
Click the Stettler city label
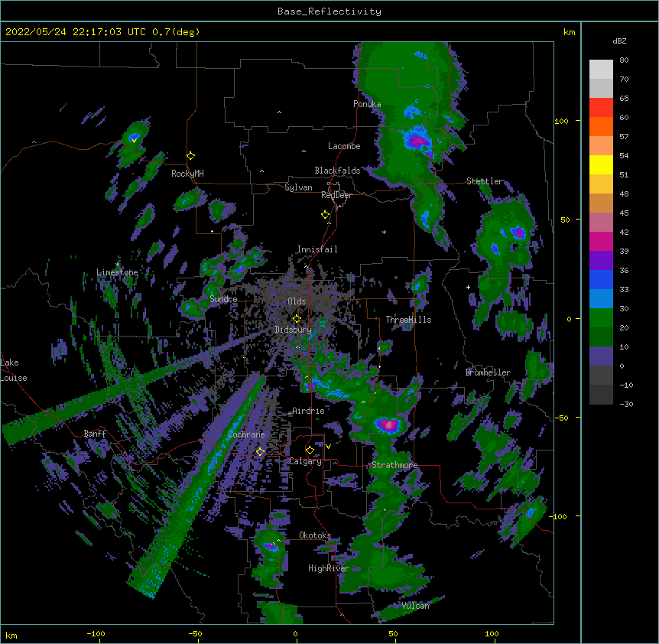point(485,181)
